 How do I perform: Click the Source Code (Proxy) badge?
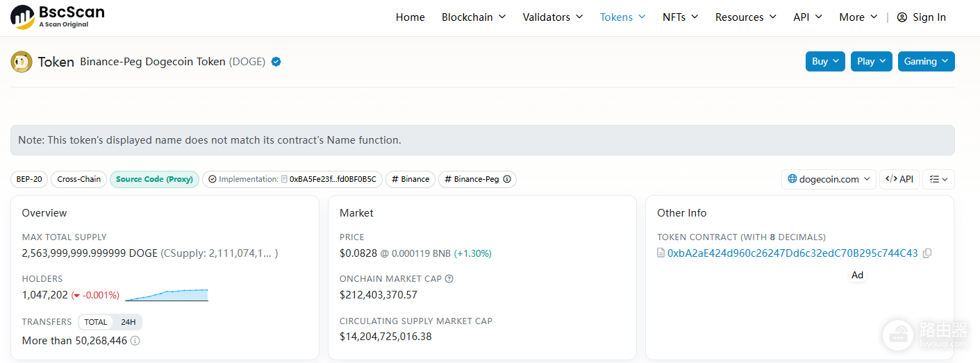click(x=154, y=179)
